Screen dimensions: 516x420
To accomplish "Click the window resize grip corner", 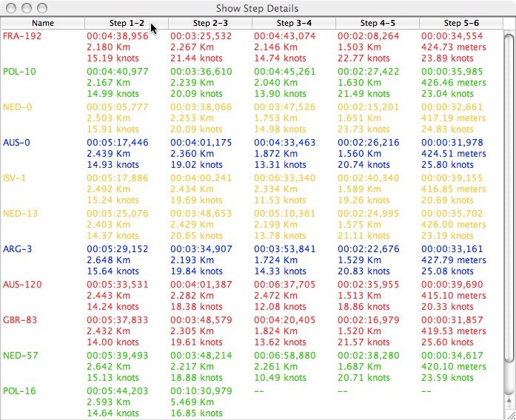I will (x=510, y=415).
